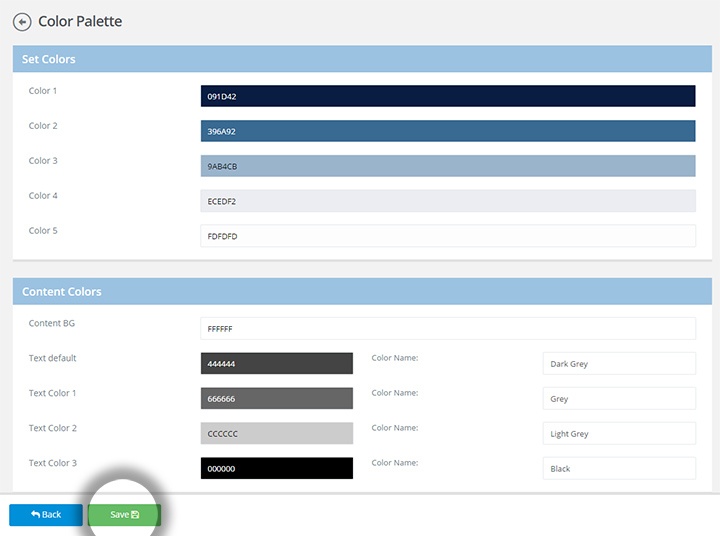This screenshot has height=536, width=720.
Task: Open the Text Color 1 swatch 666666
Action: [x=276, y=398]
